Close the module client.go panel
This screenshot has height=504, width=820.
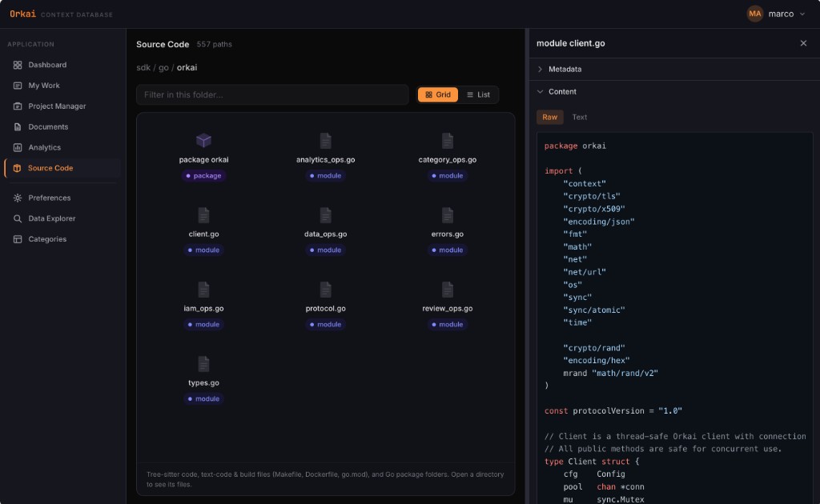pyautogui.click(x=803, y=43)
